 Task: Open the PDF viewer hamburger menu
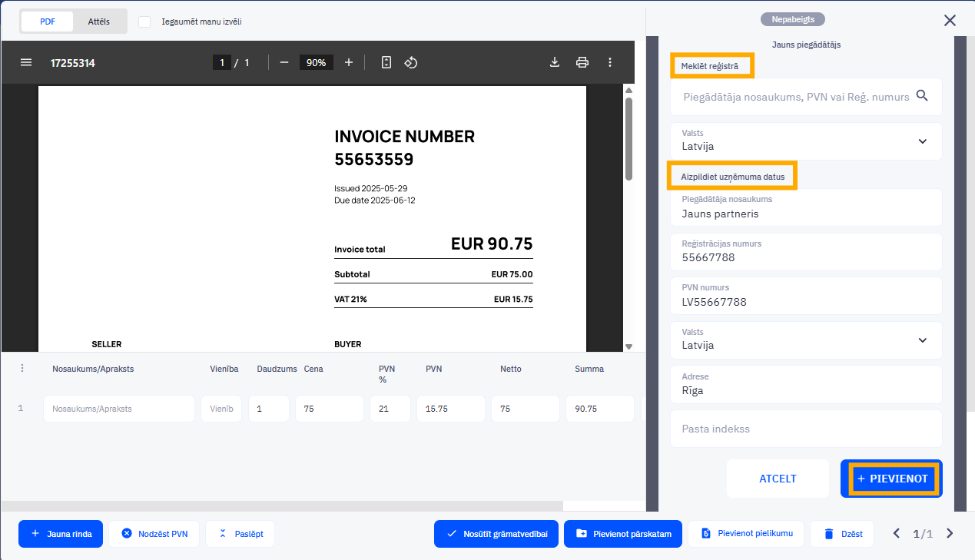point(26,62)
